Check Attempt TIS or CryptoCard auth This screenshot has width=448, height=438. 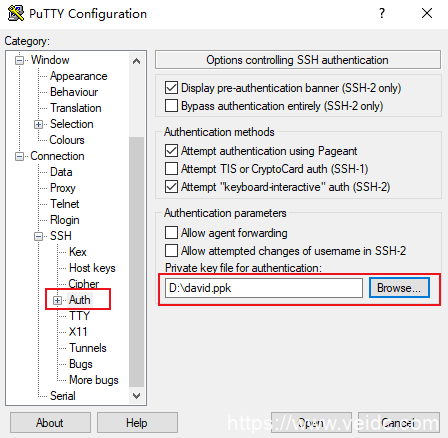171,169
